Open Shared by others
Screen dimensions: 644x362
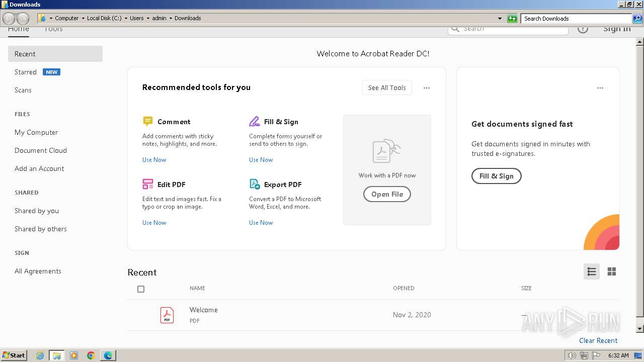[x=41, y=229]
